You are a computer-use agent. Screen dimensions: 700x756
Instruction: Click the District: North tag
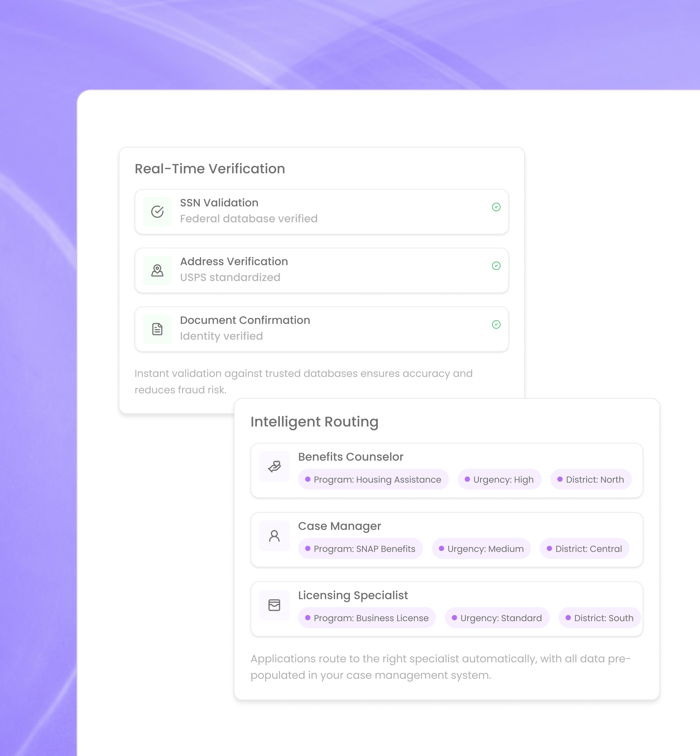point(590,479)
